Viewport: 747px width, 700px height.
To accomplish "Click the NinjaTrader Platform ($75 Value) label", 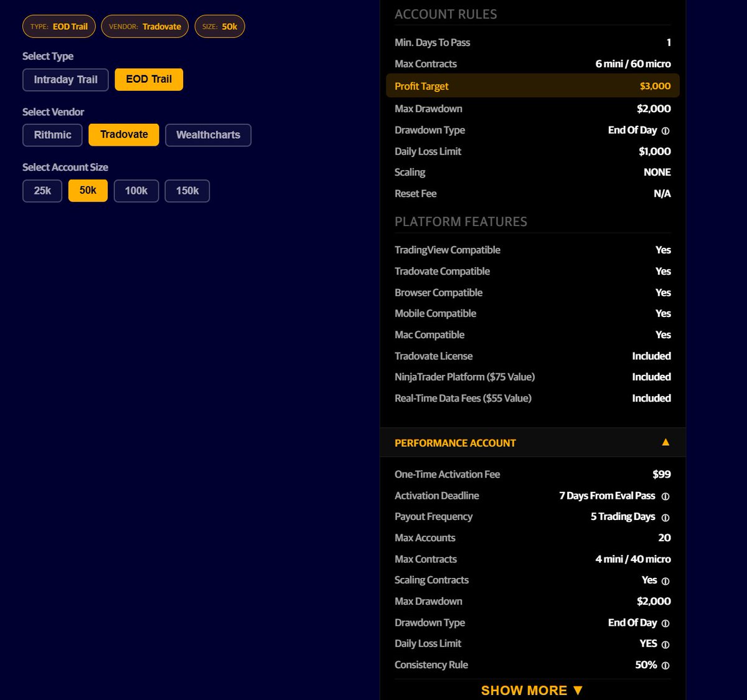I will (x=464, y=377).
